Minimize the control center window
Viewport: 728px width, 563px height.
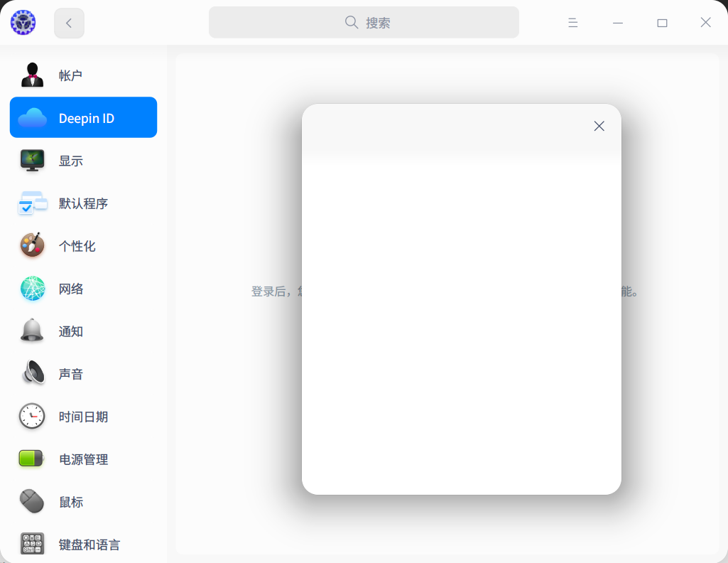coord(617,22)
